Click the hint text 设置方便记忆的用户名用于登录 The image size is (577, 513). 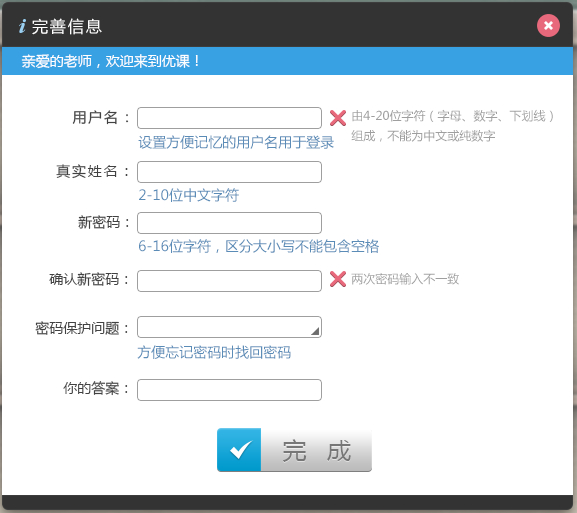coord(236,142)
